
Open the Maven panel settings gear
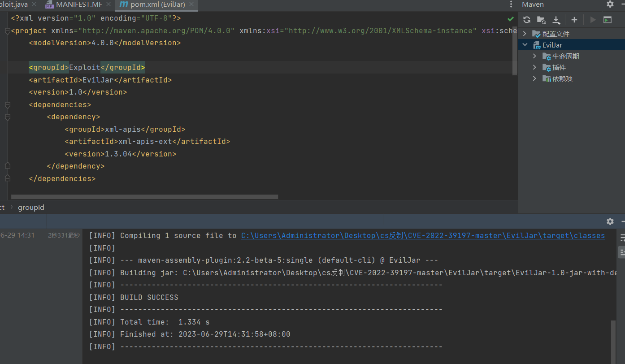click(x=610, y=4)
